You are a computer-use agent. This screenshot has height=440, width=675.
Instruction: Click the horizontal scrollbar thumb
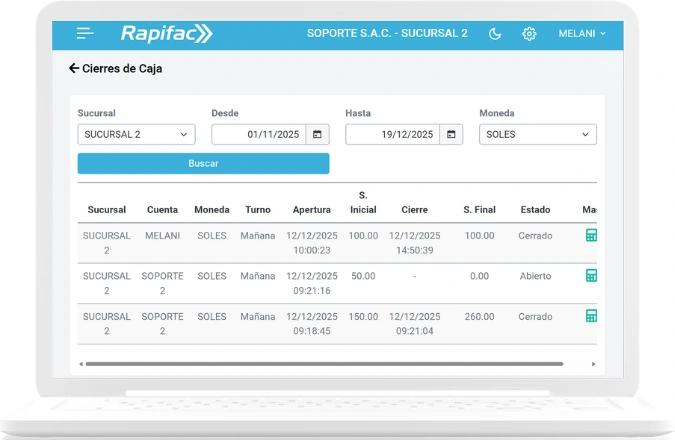click(324, 364)
